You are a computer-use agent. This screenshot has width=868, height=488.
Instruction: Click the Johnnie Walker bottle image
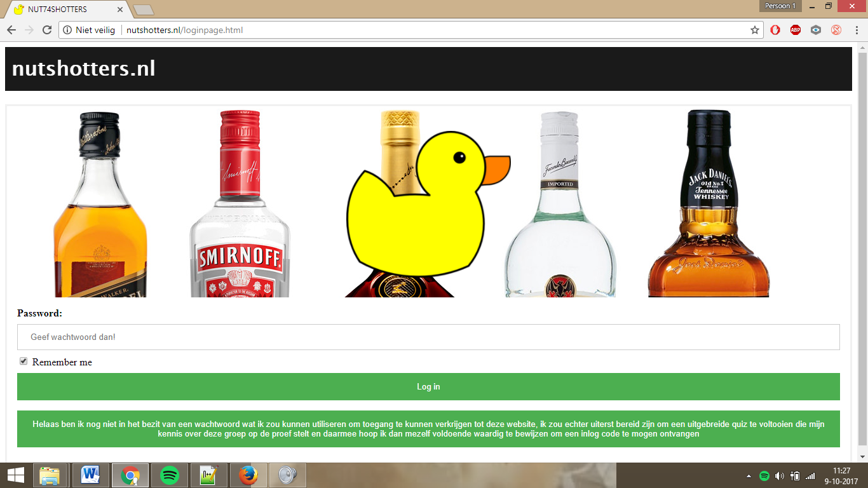[100, 205]
